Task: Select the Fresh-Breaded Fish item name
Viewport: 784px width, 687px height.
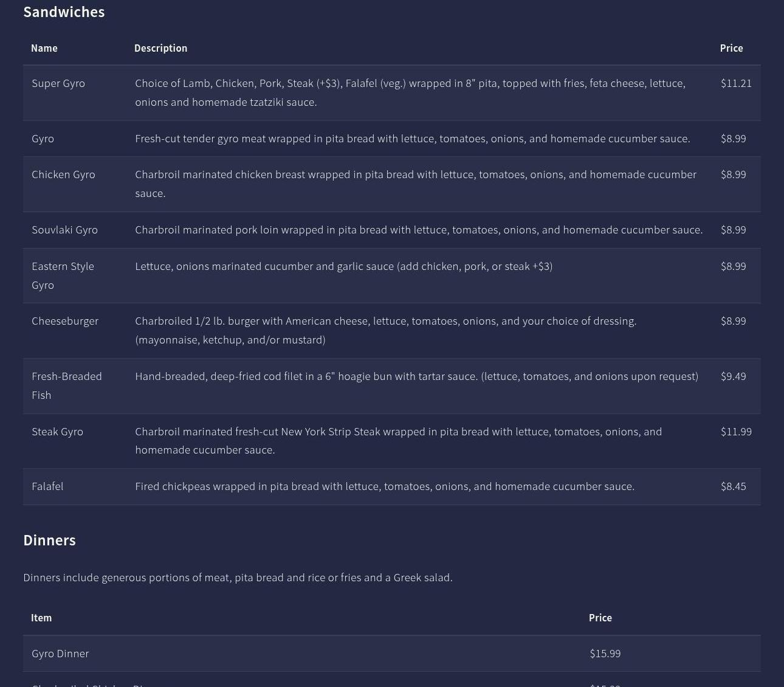Action: coord(67,385)
